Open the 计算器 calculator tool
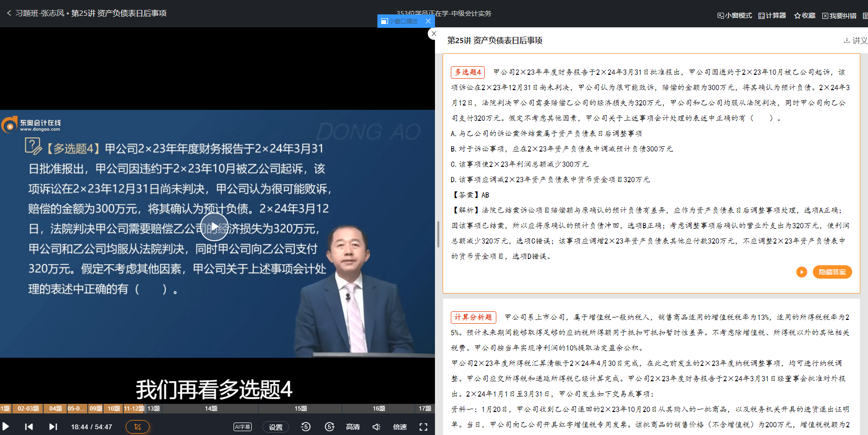Screen dimensions: 868x435 click(772, 16)
